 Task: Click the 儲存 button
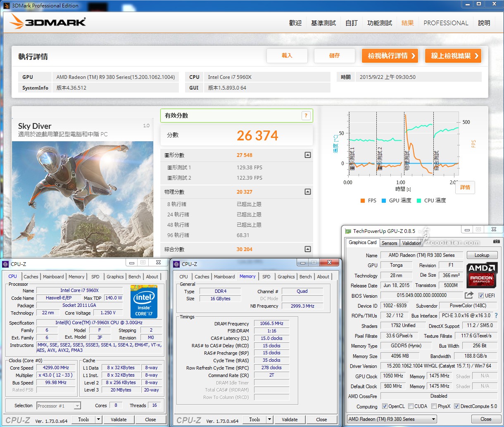[x=335, y=56]
